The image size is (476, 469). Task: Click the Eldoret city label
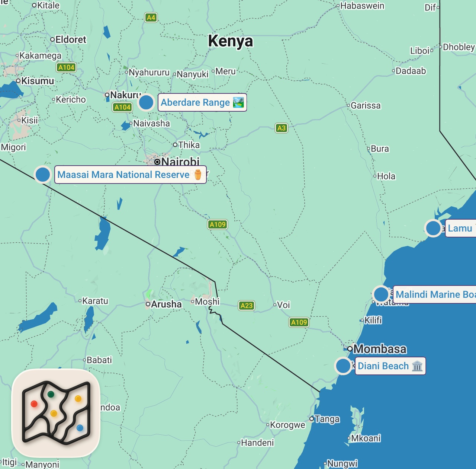point(71,39)
